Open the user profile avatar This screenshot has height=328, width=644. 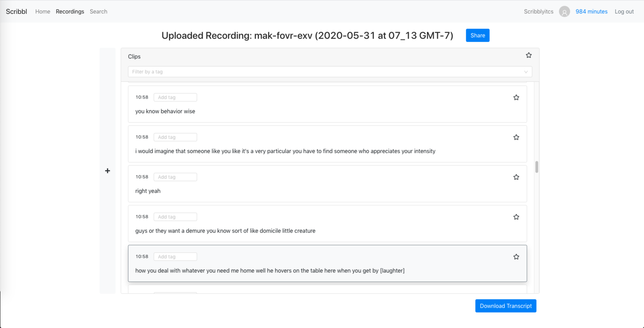(x=564, y=12)
